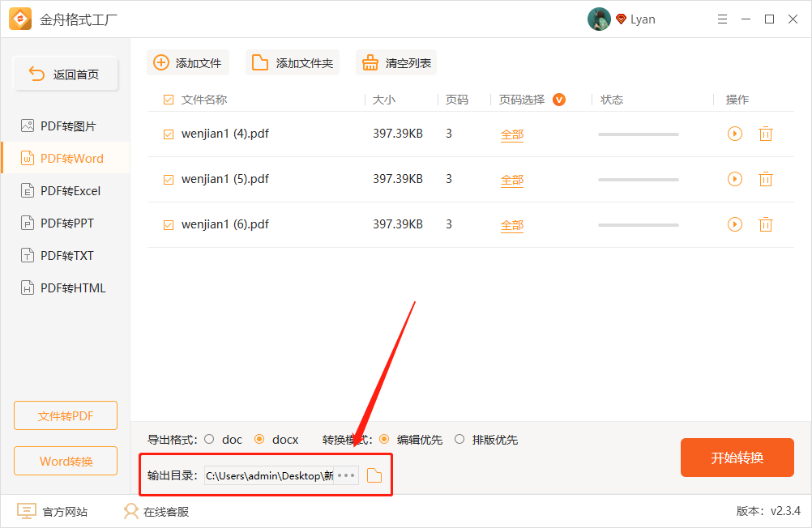
Task: Click the progress bar of wenjian1 (6).pdf
Action: coord(638,224)
